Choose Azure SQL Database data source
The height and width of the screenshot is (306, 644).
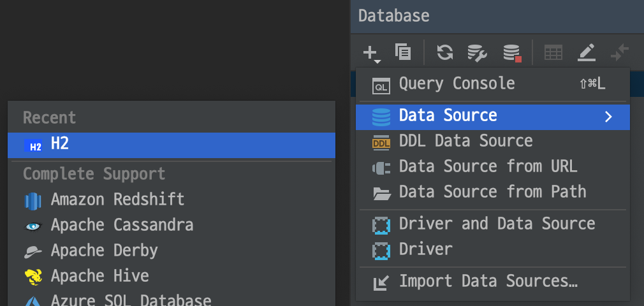(x=172, y=299)
